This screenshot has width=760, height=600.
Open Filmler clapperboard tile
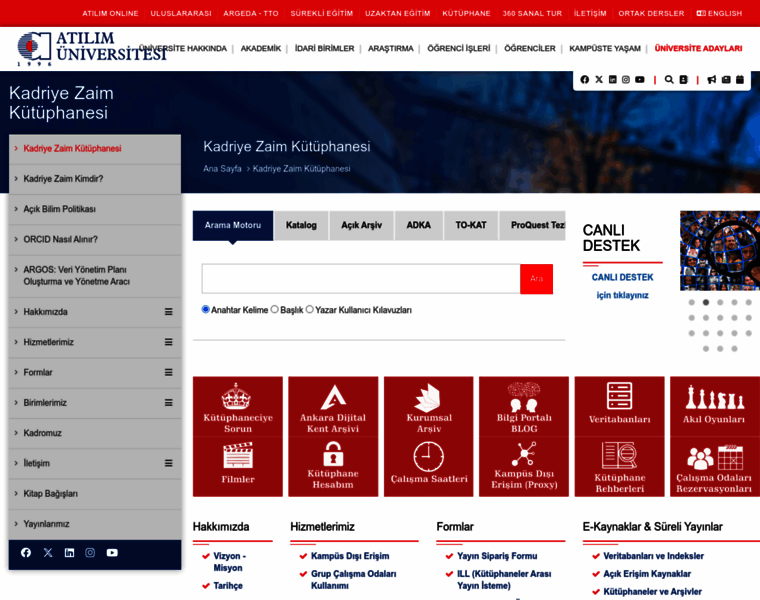[238, 466]
